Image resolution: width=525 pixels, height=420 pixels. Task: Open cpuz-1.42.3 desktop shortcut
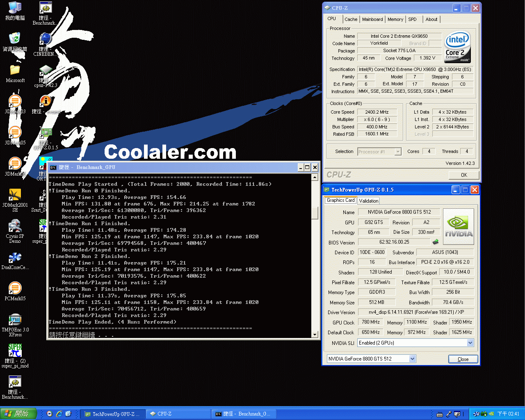[45, 75]
